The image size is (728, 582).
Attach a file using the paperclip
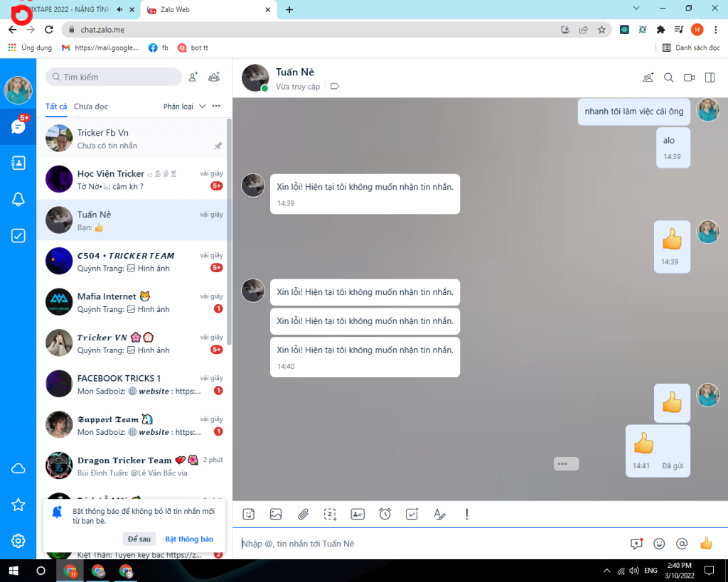point(303,514)
